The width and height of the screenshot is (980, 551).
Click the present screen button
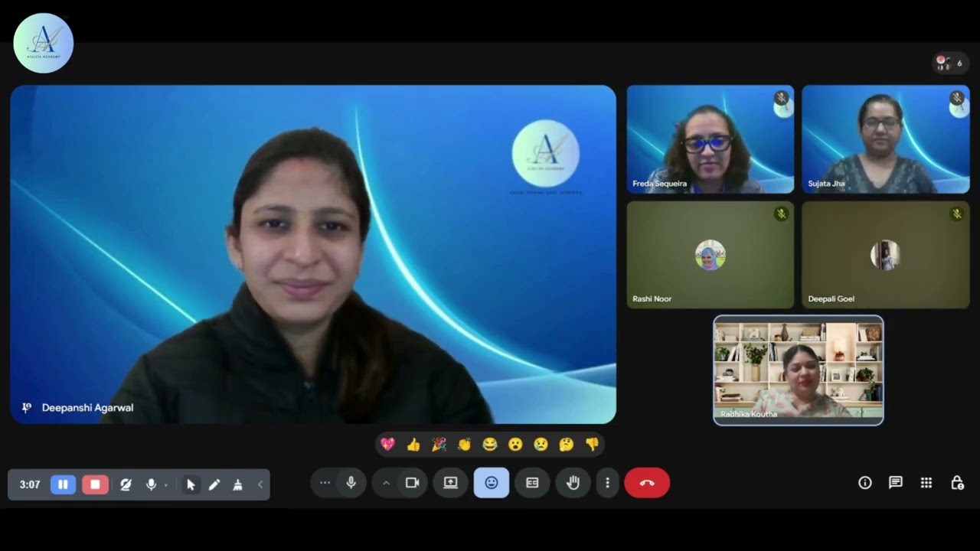coord(450,483)
